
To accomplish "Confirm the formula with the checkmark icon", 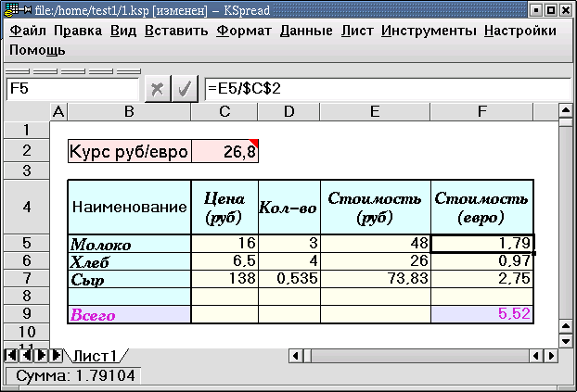I will pos(185,89).
